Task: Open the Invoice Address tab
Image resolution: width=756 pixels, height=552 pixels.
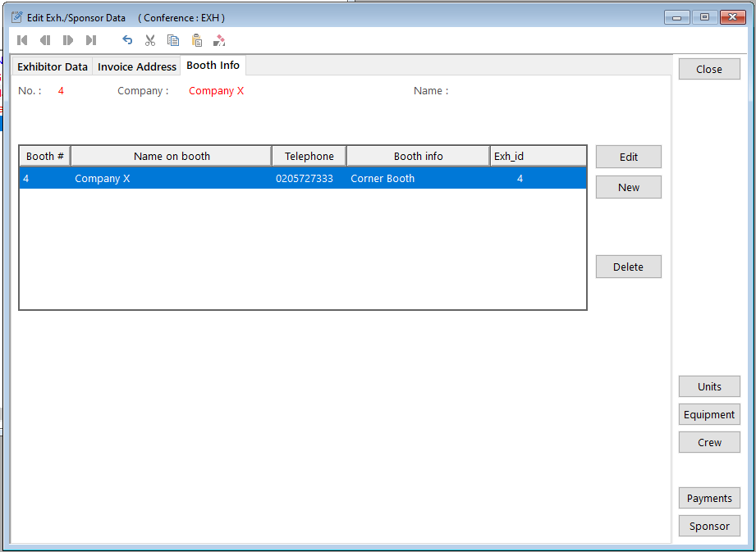Action: point(137,66)
